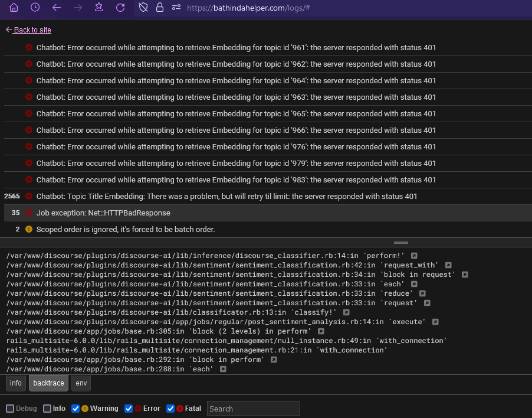Switch to the env tab

[x=81, y=383]
